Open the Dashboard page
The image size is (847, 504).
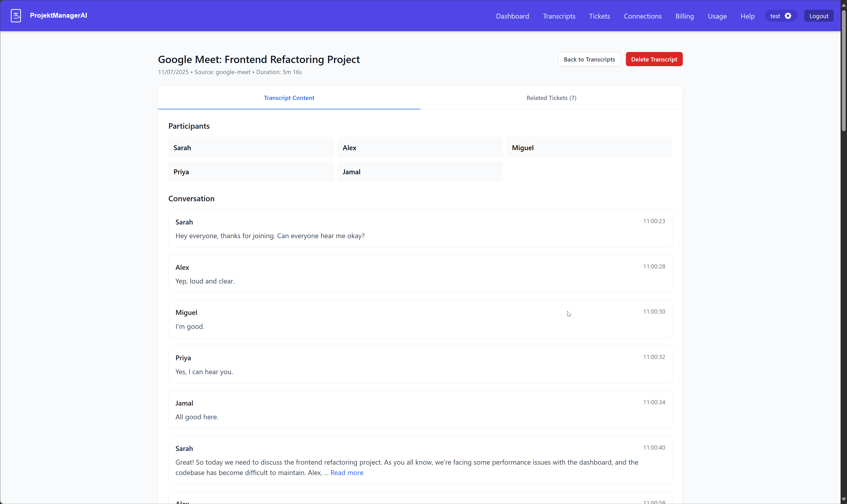[x=512, y=16]
